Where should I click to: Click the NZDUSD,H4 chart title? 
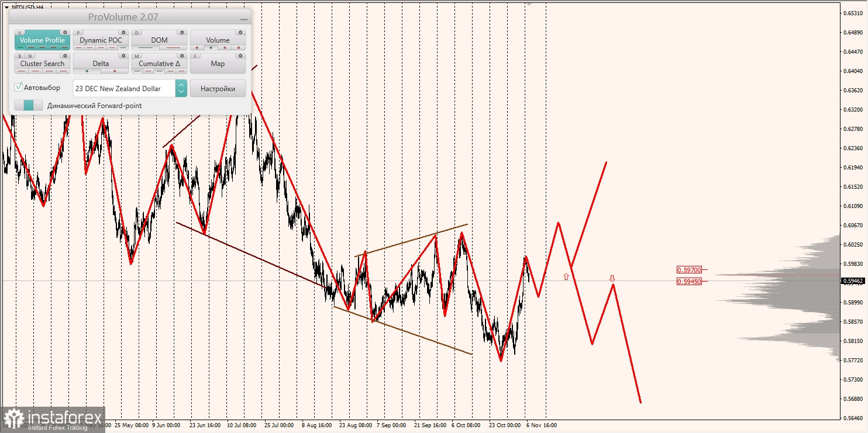click(x=27, y=8)
